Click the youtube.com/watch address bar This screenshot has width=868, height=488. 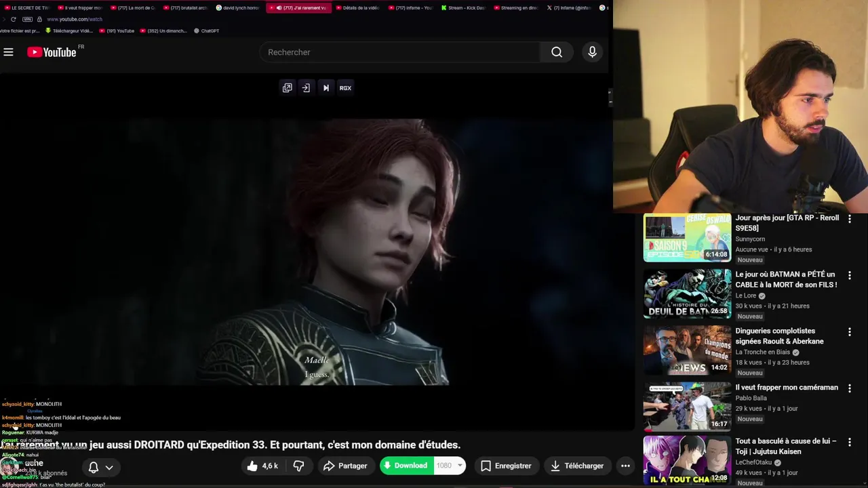coord(74,19)
